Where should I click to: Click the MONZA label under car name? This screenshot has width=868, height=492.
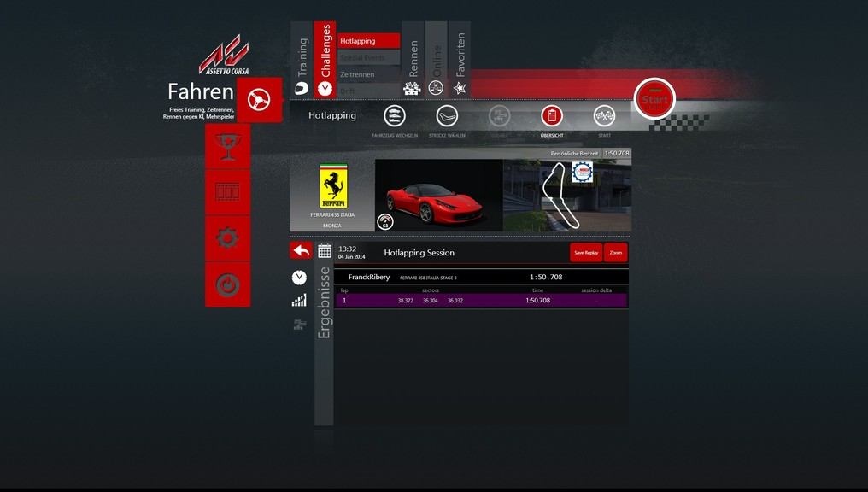[332, 225]
